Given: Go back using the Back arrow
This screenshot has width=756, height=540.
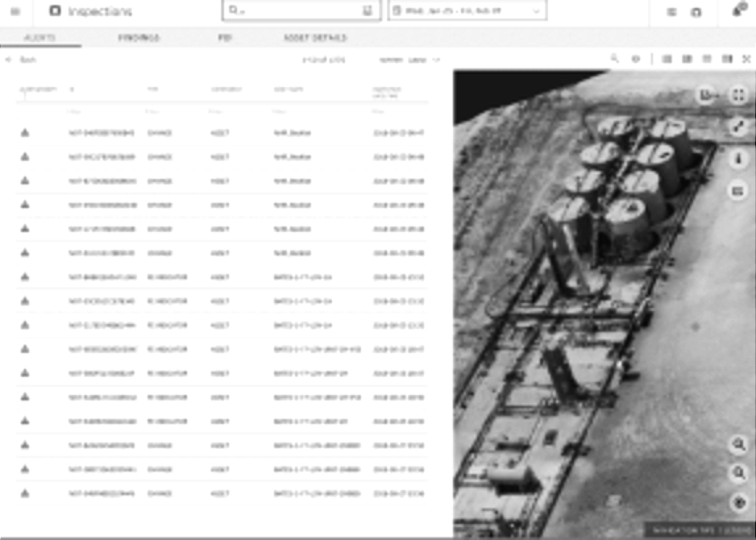Looking at the screenshot, I should 20,60.
